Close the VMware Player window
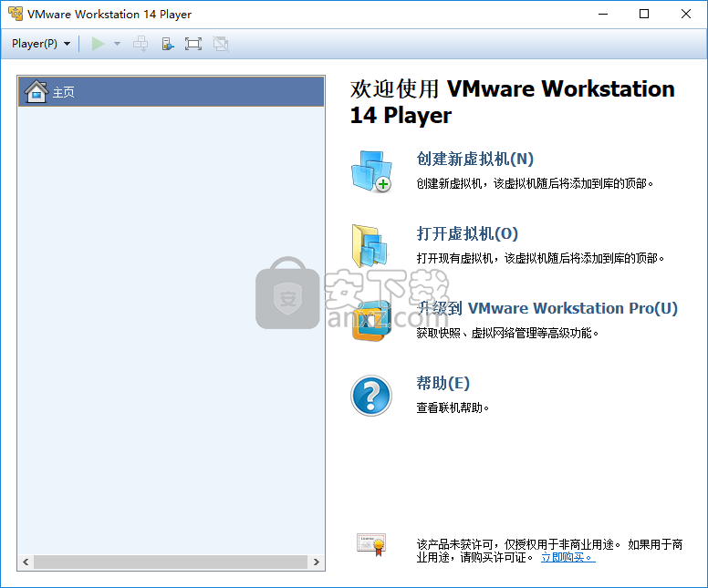This screenshot has width=708, height=588. click(x=686, y=14)
